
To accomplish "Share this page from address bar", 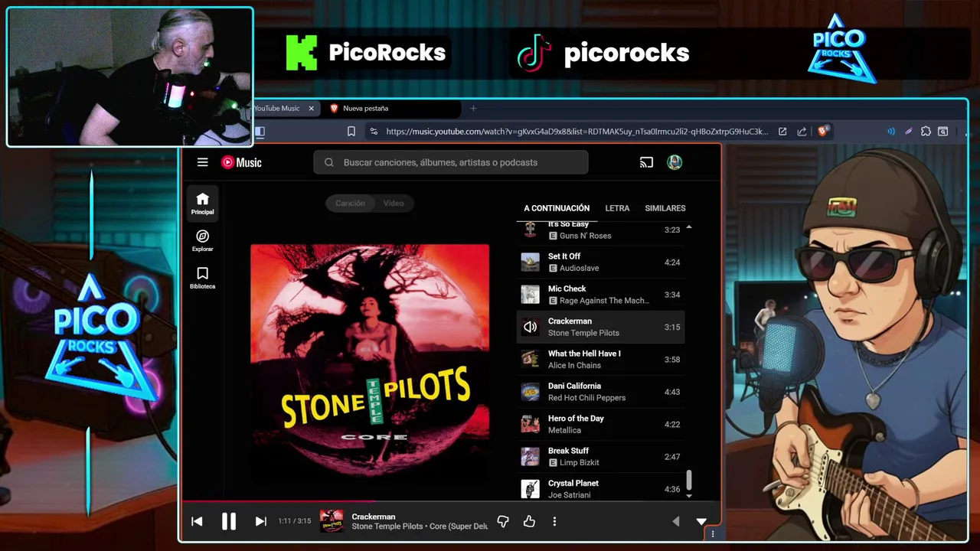I will tap(802, 132).
